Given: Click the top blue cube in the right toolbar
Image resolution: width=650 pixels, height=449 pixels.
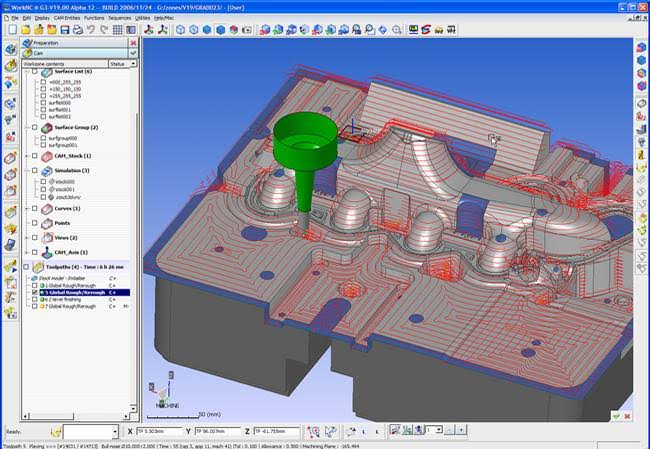Looking at the screenshot, I should point(642,47).
